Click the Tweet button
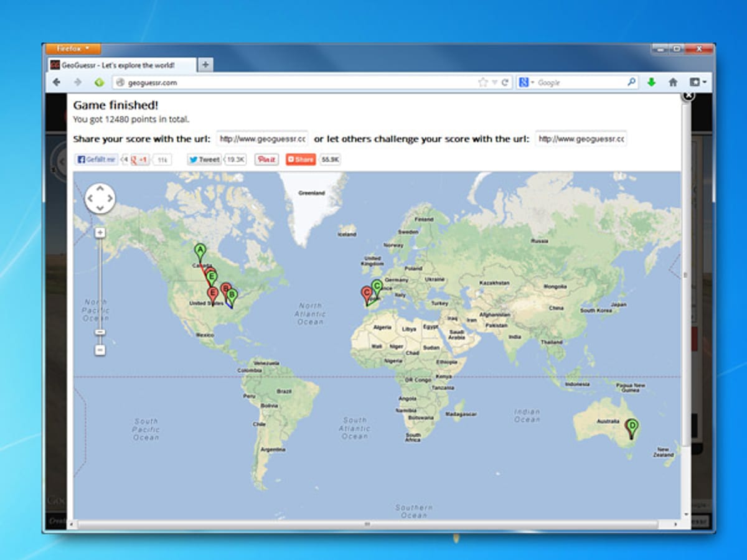 [x=205, y=159]
